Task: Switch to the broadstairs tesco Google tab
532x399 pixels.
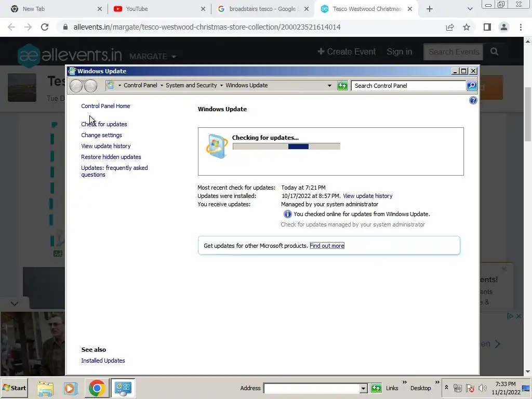Action: tap(262, 9)
